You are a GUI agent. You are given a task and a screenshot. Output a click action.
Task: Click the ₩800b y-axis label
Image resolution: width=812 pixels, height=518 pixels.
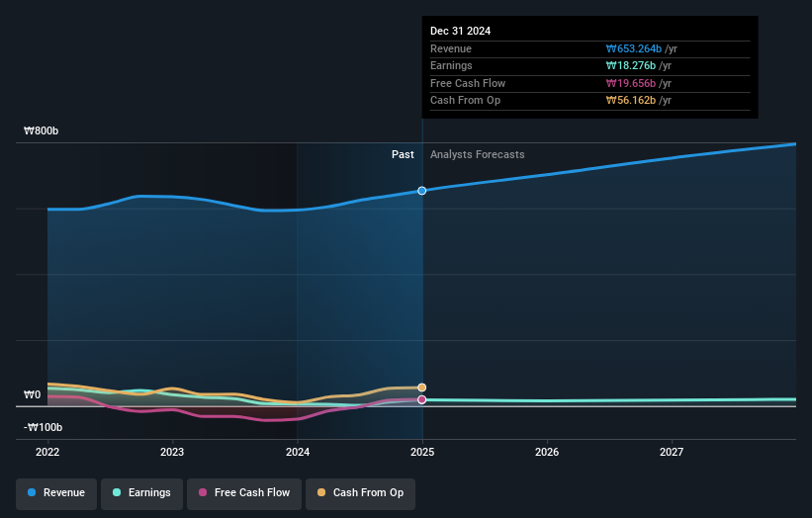[41, 130]
